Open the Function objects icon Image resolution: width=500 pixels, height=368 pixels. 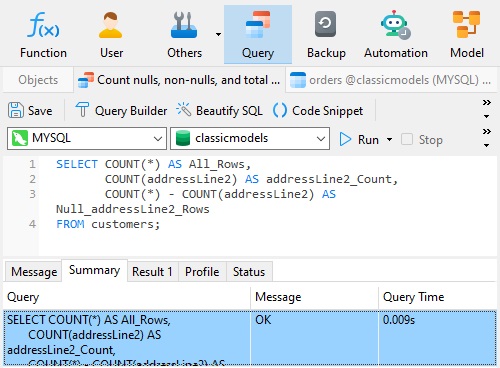pos(43,34)
